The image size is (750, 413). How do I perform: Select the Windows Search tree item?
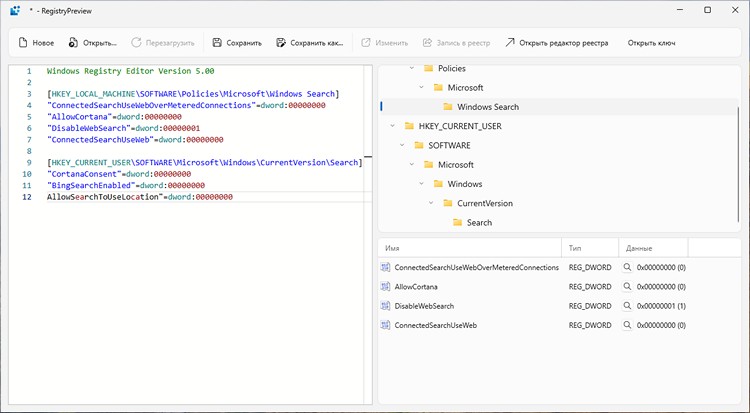[558, 107]
